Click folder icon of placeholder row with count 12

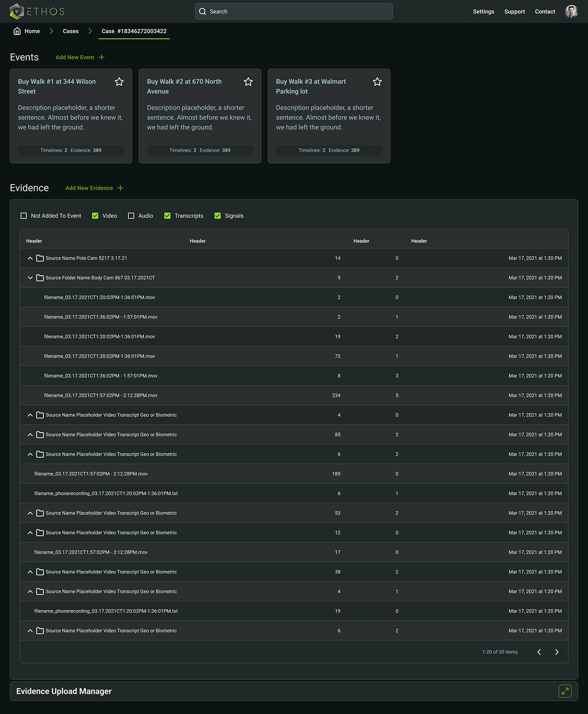[40, 533]
